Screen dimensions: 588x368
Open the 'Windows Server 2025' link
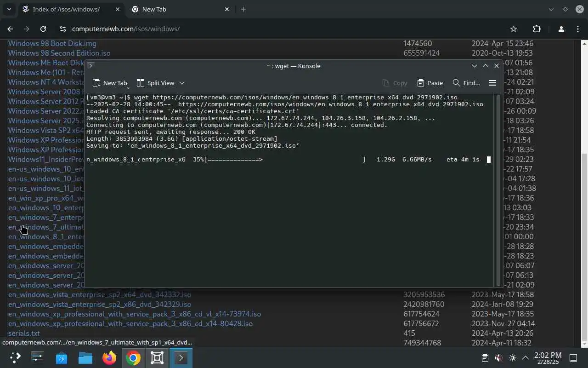tap(46, 121)
